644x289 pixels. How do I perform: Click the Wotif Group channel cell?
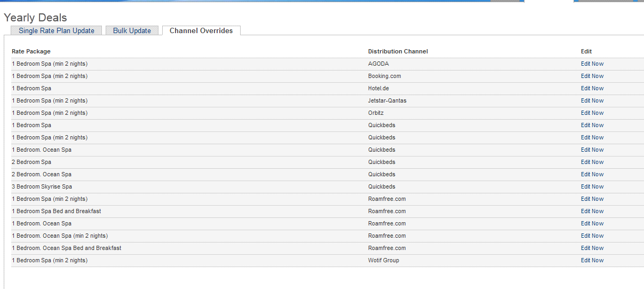click(384, 260)
